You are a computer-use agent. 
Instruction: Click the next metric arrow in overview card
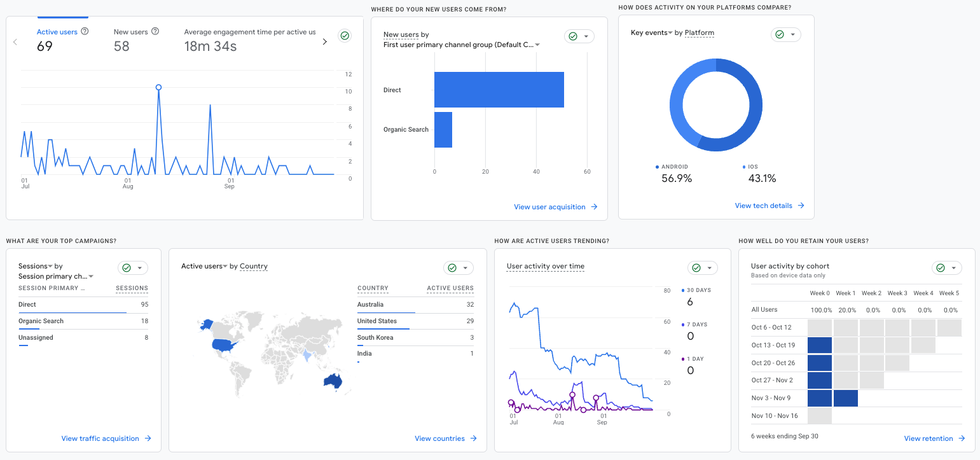point(324,42)
